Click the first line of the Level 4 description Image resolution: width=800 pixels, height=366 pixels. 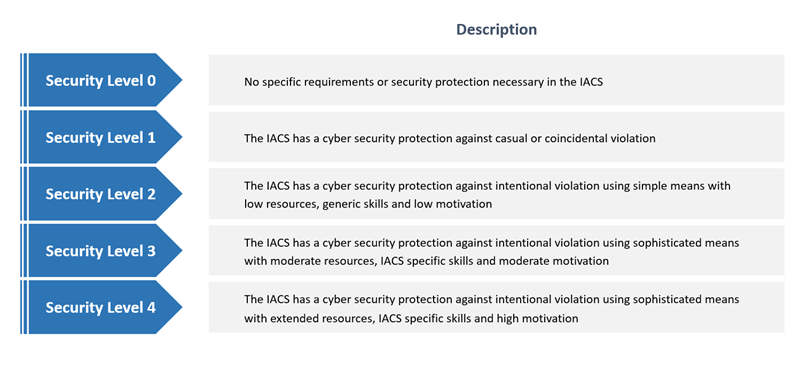click(x=492, y=299)
